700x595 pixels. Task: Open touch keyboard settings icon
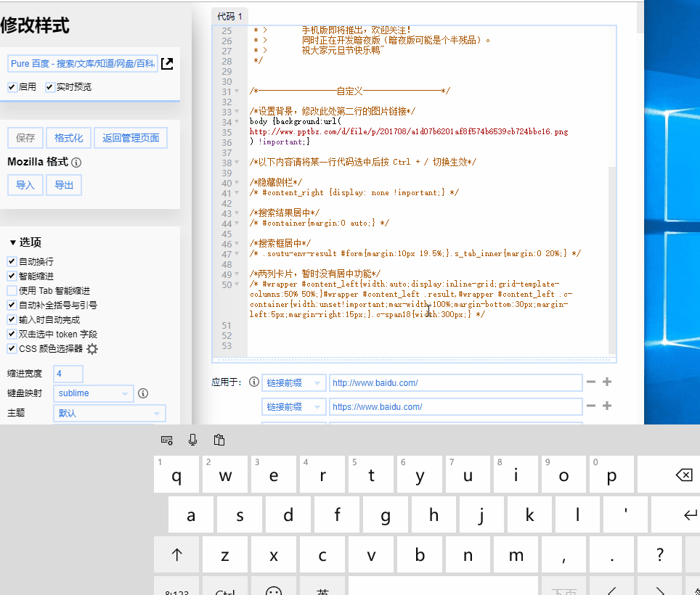click(166, 440)
